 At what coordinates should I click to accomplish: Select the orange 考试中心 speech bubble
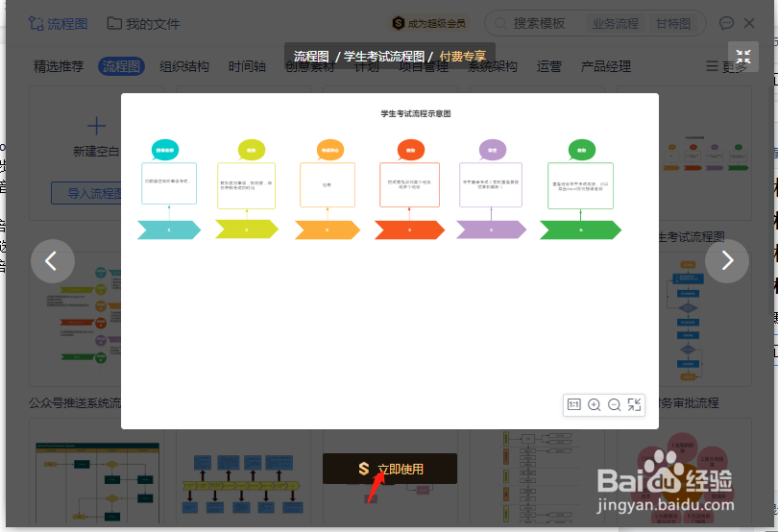pos(330,150)
